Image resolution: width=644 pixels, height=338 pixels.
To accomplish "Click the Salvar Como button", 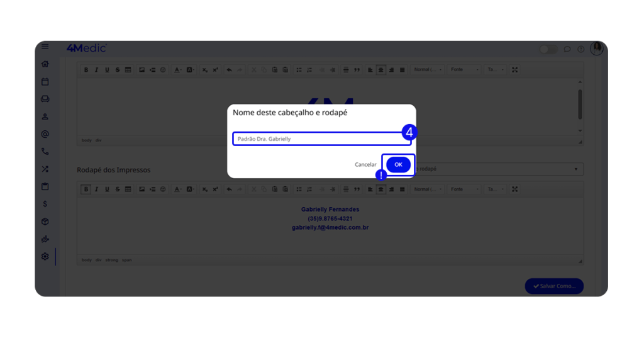I will [x=554, y=286].
